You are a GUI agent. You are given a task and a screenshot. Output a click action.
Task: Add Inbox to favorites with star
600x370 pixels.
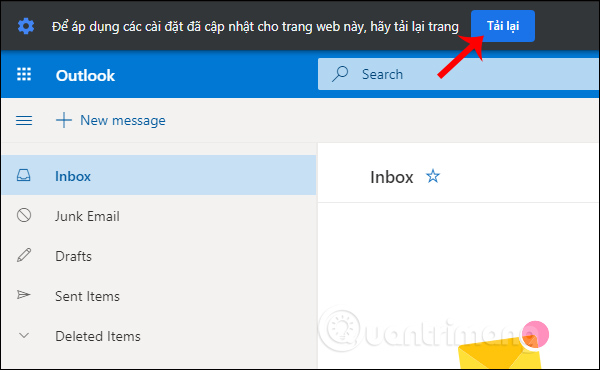tap(433, 176)
